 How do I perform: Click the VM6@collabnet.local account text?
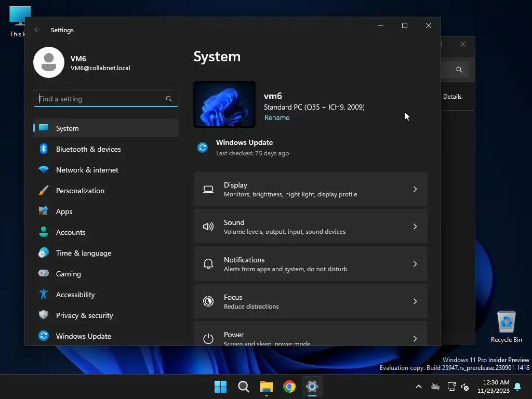click(100, 68)
